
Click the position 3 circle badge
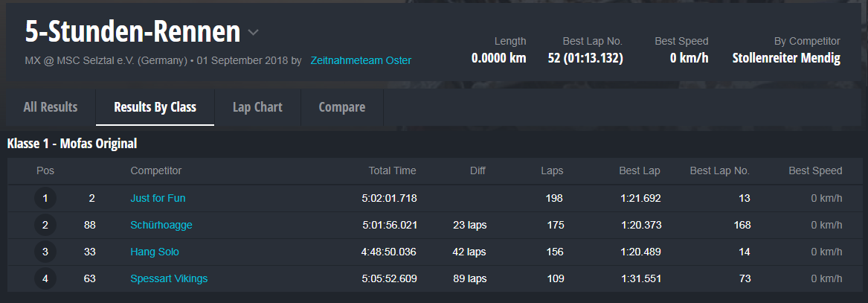(45, 252)
